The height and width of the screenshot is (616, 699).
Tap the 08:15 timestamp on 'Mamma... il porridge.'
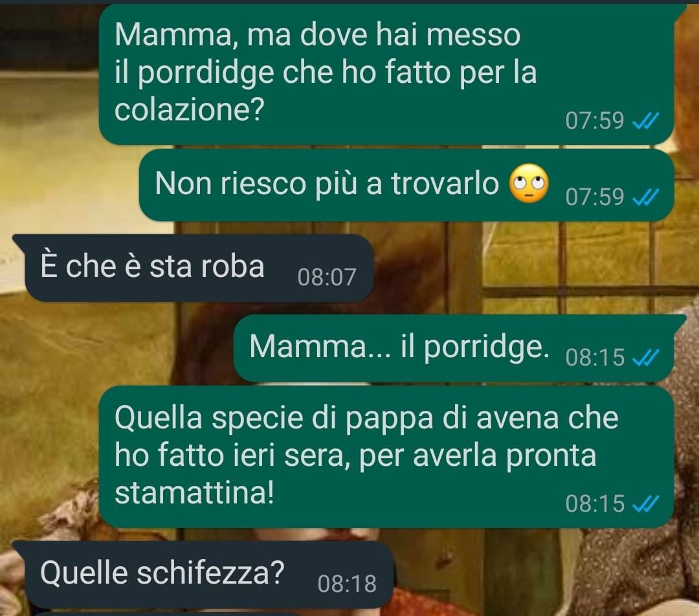pyautogui.click(x=595, y=357)
